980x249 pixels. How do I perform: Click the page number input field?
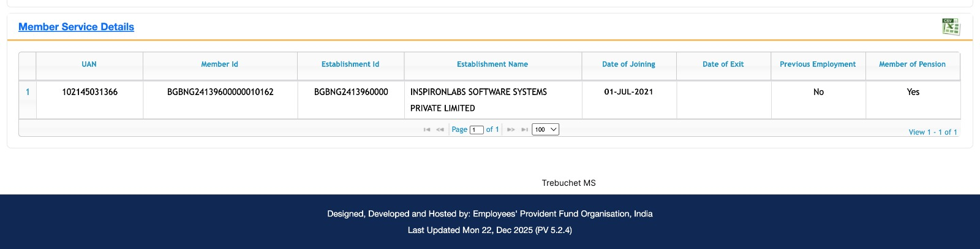477,129
